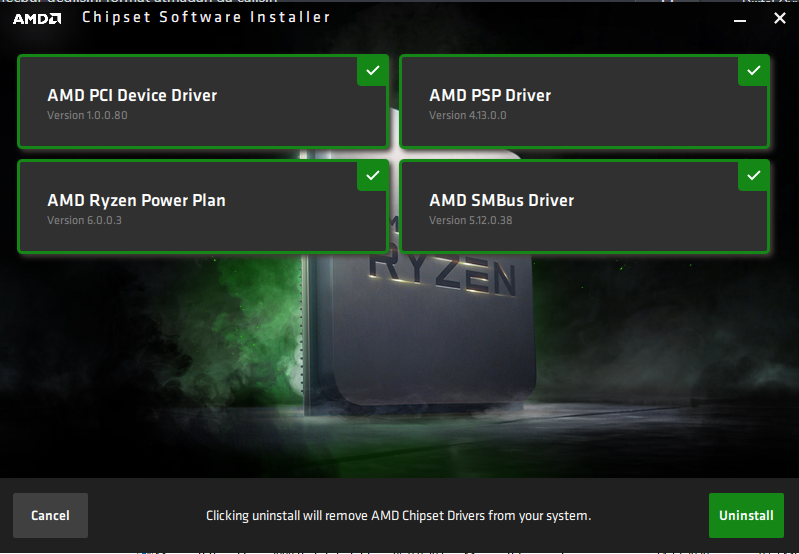This screenshot has width=799, height=554.
Task: Select the AMD SMBus Driver title
Action: pos(501,200)
